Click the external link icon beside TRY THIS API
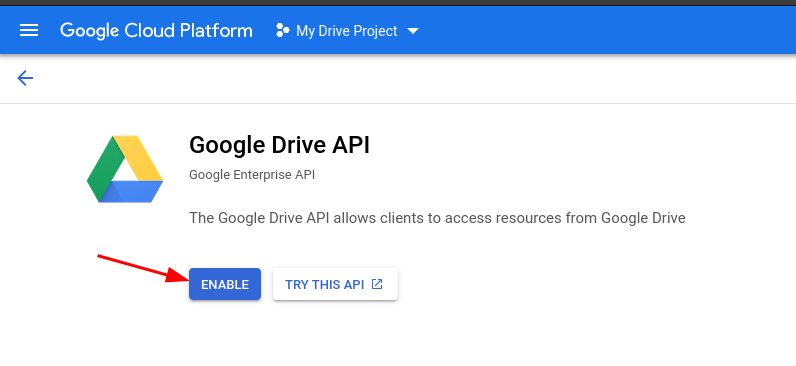This screenshot has height=366, width=796. 377,284
